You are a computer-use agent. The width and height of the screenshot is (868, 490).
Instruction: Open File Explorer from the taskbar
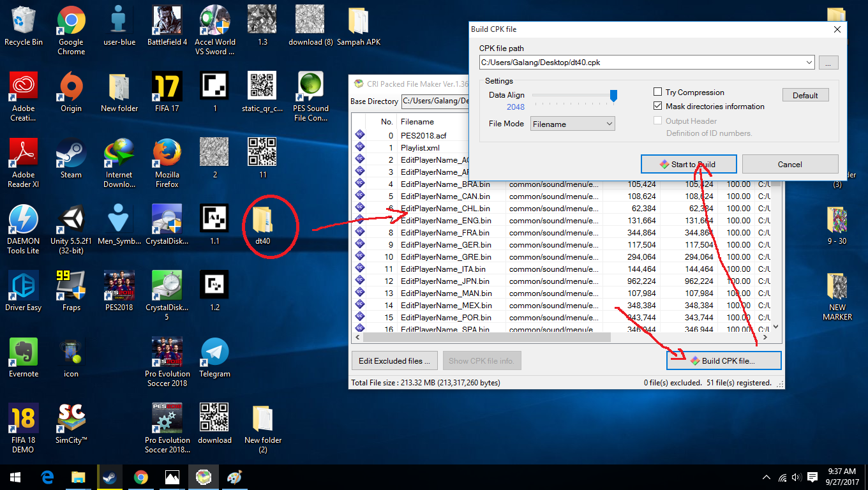[78, 477]
